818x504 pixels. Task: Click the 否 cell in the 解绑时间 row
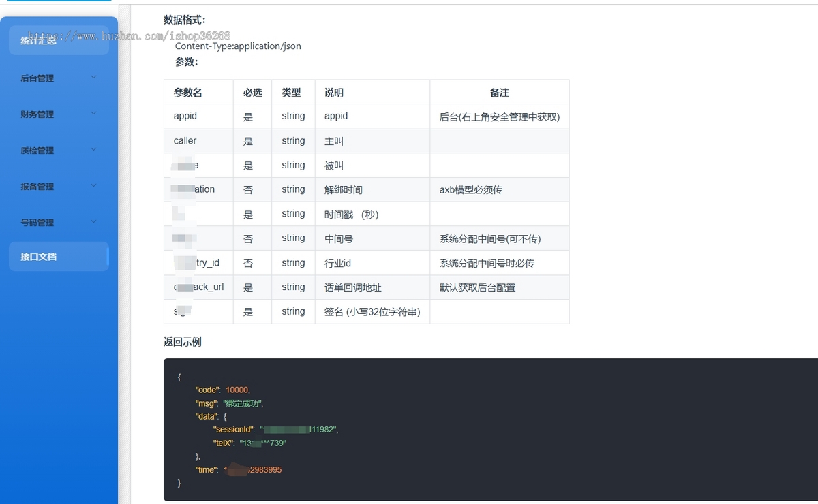[x=253, y=190]
